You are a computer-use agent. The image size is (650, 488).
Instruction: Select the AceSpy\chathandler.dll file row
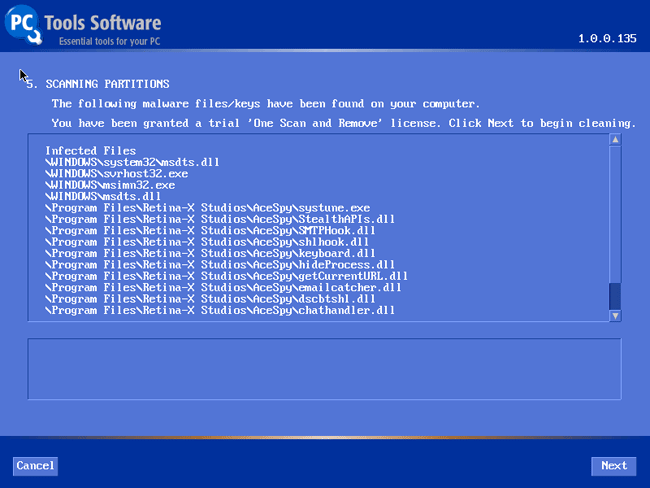[x=220, y=311]
